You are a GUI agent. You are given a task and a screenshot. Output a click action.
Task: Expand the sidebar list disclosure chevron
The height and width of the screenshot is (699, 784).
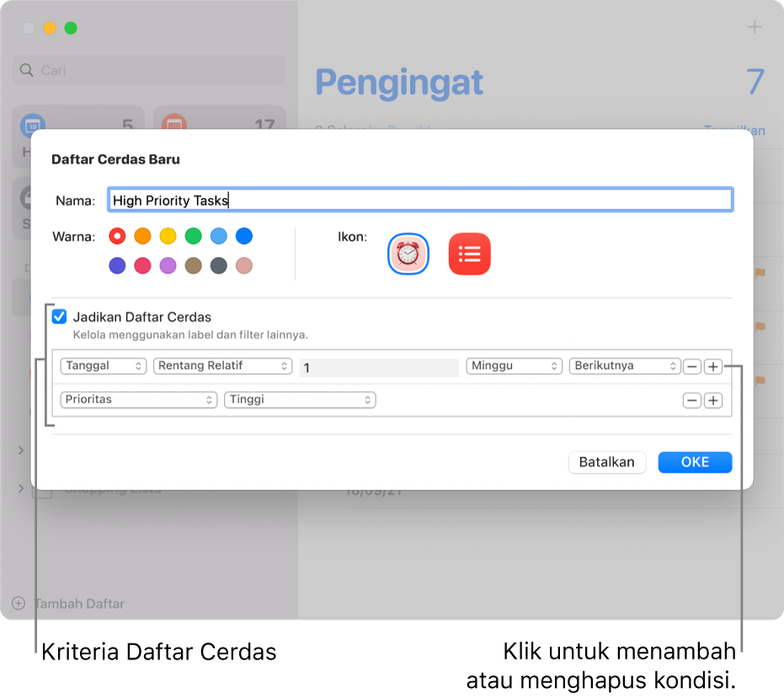point(21,451)
